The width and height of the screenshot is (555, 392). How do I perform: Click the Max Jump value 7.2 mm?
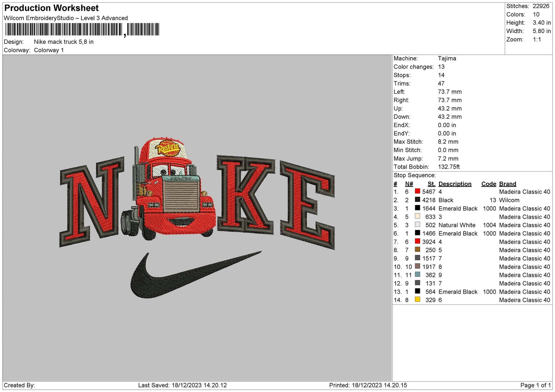tap(448, 159)
